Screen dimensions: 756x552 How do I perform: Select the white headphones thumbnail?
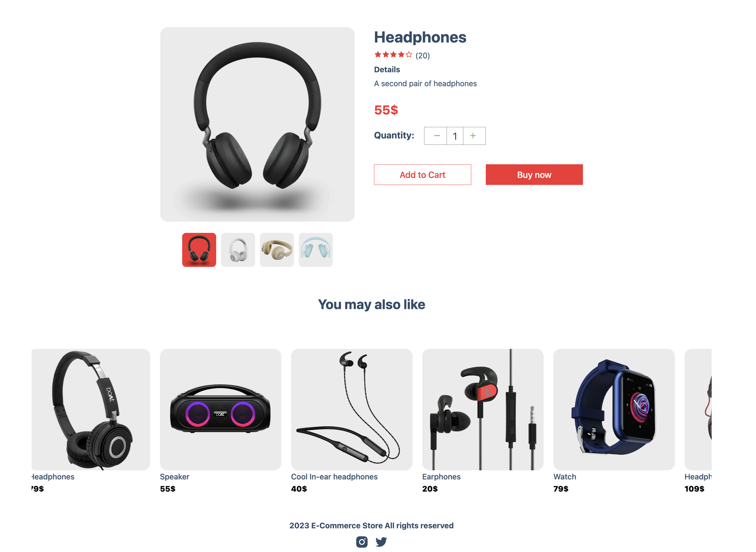(238, 250)
